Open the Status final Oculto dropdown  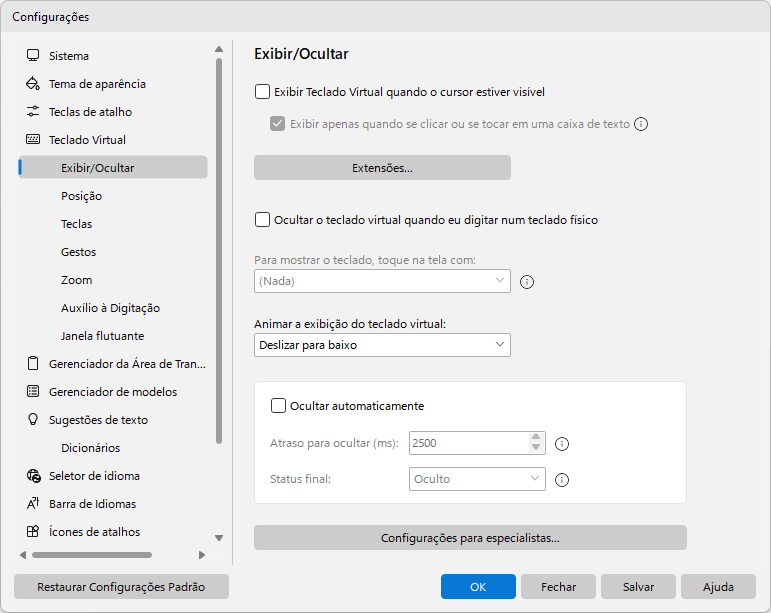(477, 479)
